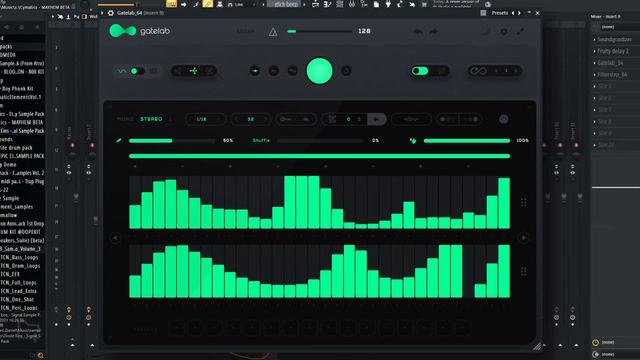Click the arrow button next to 0 value
Screen dimensions: 640x360
pyautogui.click(x=376, y=119)
